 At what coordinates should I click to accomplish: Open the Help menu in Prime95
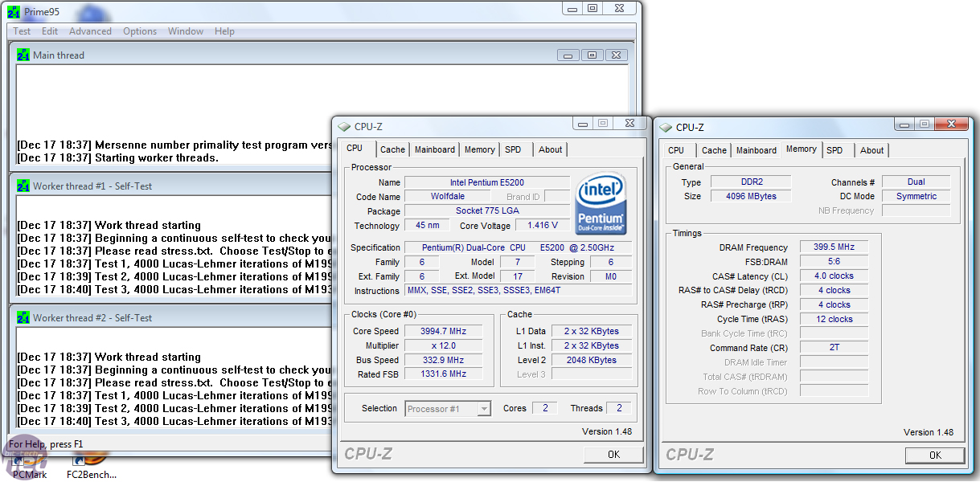pyautogui.click(x=225, y=31)
